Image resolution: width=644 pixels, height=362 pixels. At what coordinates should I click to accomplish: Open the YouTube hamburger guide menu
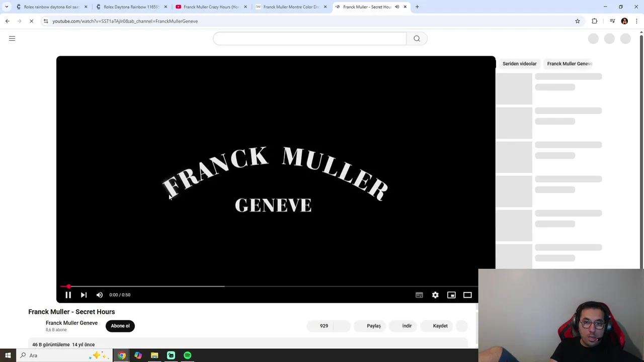tap(12, 38)
